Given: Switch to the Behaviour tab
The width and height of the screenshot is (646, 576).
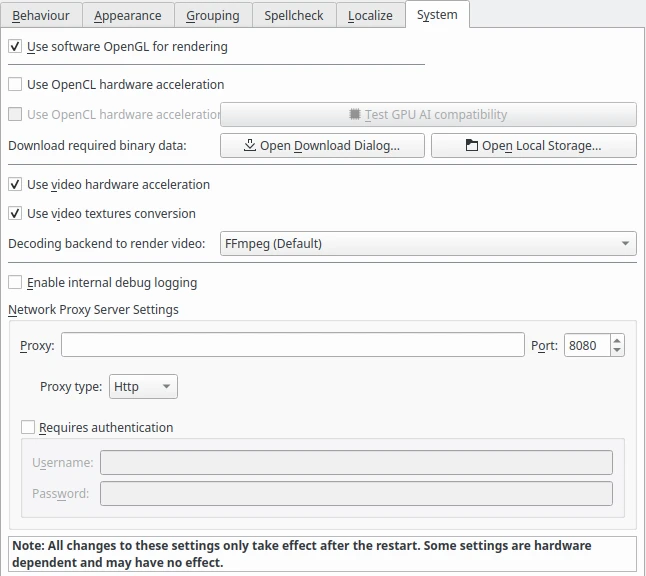Looking at the screenshot, I should (41, 16).
